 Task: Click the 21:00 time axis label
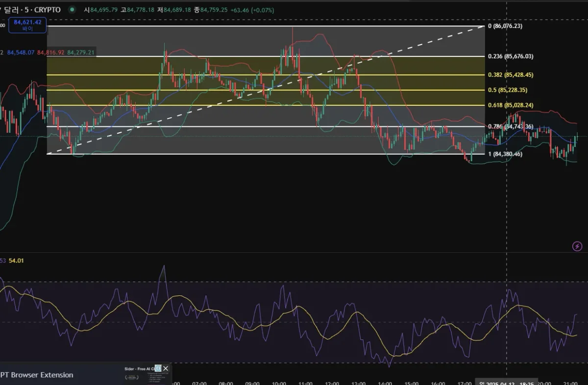571,383
